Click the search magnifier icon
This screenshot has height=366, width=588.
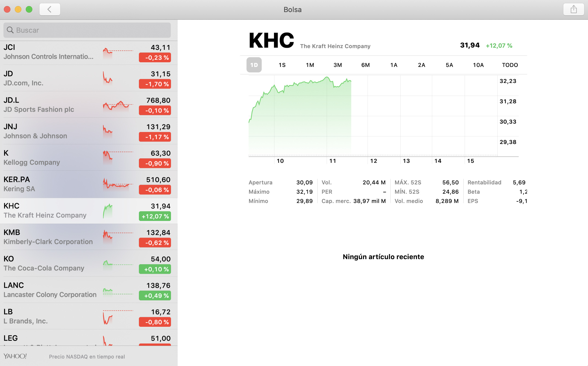coord(10,30)
